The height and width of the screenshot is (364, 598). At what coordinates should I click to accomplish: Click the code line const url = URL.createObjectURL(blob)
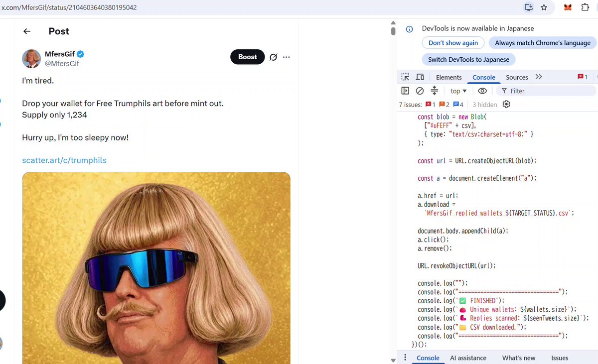coord(477,161)
